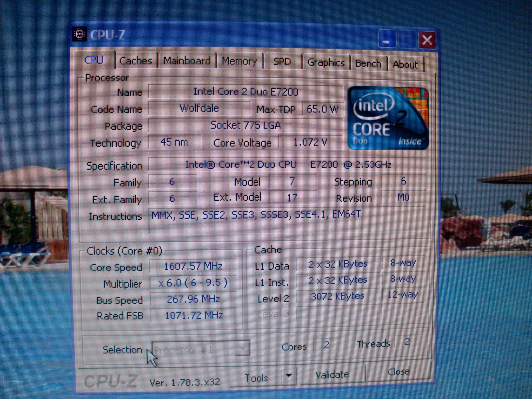Click the Cores count value
Viewport: 532px width, 399px height.
click(x=327, y=345)
